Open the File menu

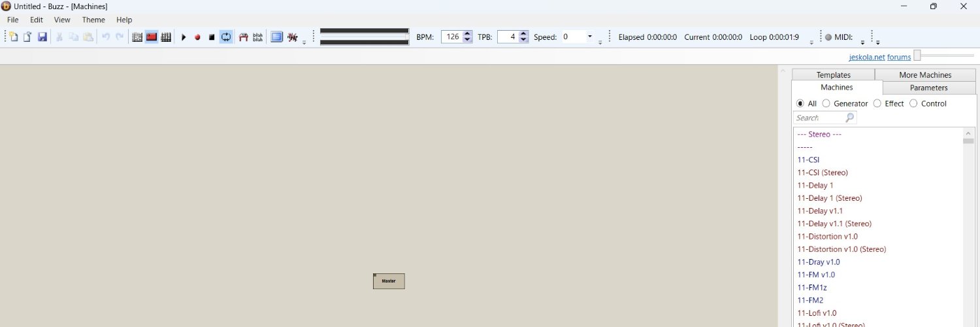coord(13,20)
